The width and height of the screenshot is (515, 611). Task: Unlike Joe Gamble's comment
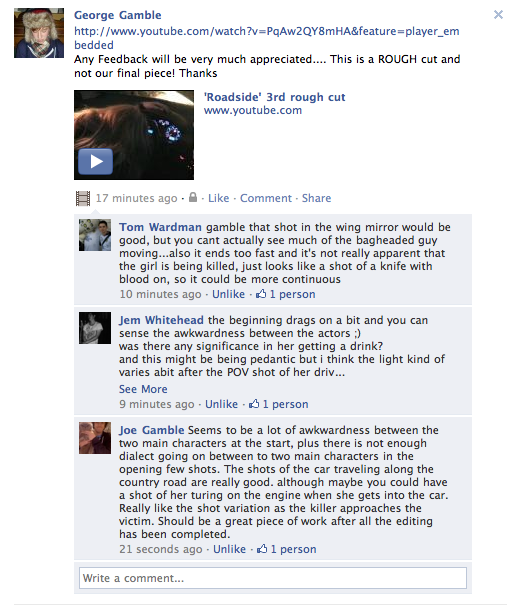click(x=229, y=549)
